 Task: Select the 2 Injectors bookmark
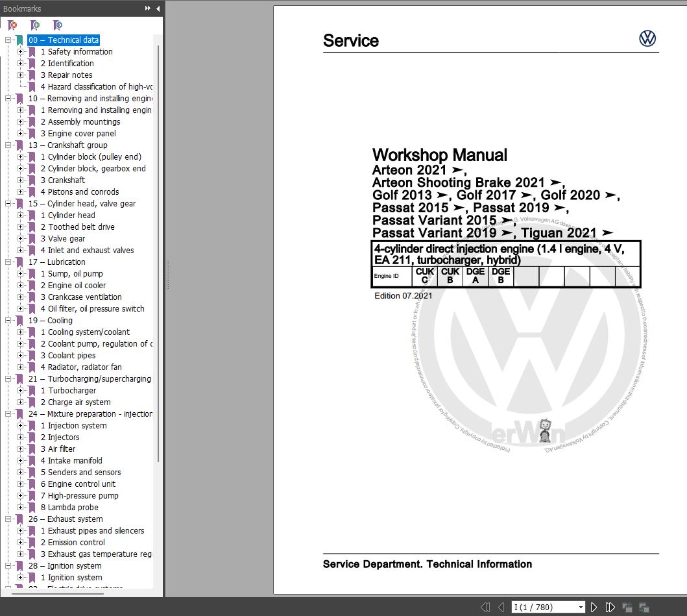coord(60,437)
